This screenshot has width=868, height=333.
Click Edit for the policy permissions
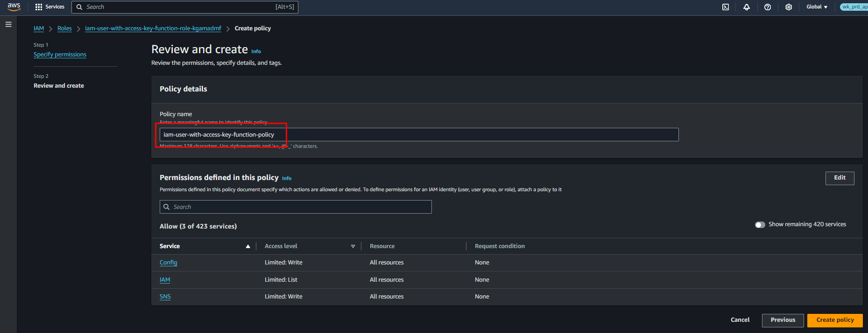click(x=840, y=178)
